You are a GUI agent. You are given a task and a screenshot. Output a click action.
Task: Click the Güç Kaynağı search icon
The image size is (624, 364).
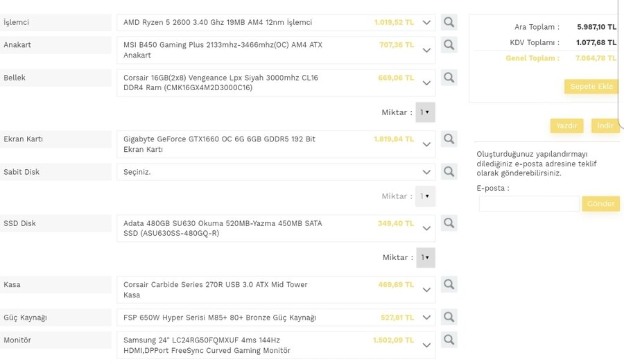449,317
